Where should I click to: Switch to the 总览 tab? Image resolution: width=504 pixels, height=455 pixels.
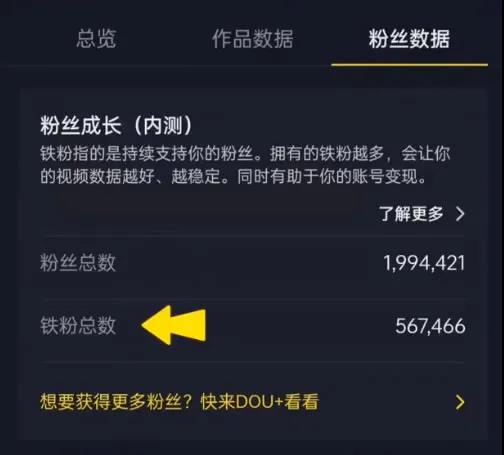point(96,38)
